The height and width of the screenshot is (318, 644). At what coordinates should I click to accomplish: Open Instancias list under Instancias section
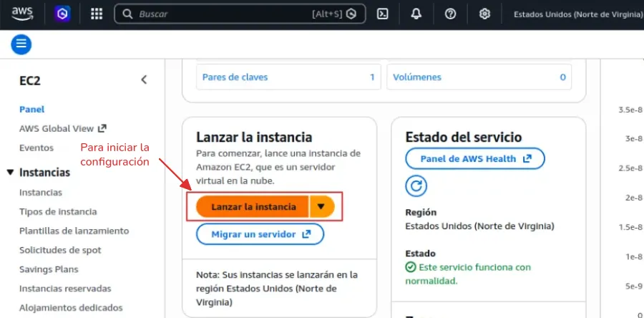point(41,192)
